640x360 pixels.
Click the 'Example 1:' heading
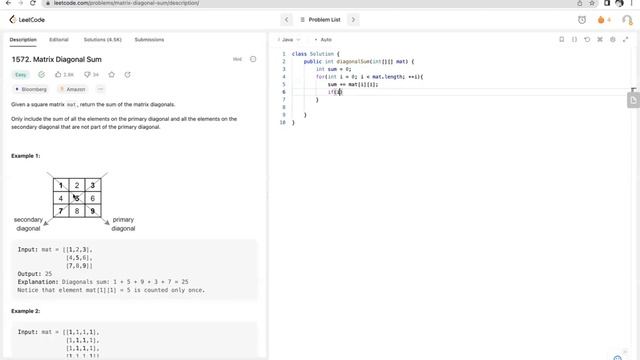point(26,156)
